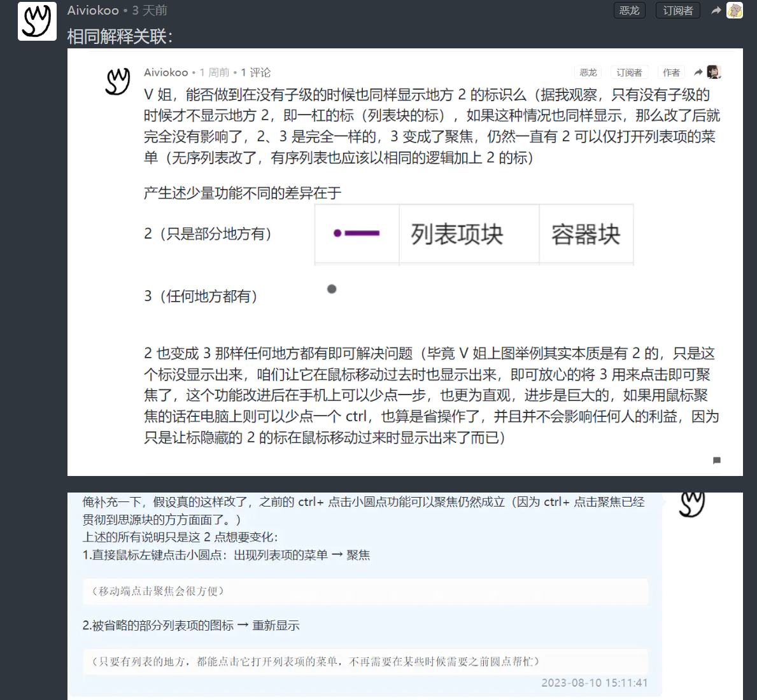Click the gray bullet dot after '3（任何地方都有）'
757x700 pixels.
(x=332, y=289)
